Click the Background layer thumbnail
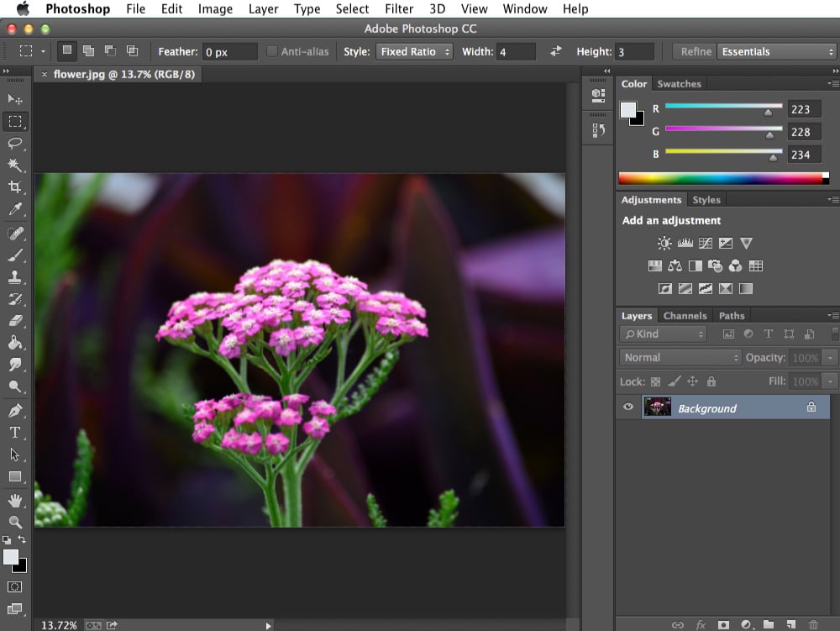The image size is (840, 631). tap(658, 407)
